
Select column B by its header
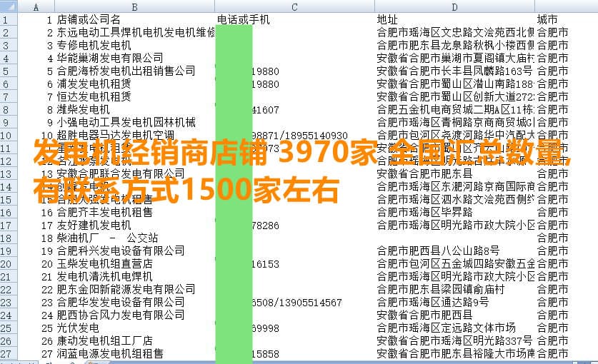[135, 6]
